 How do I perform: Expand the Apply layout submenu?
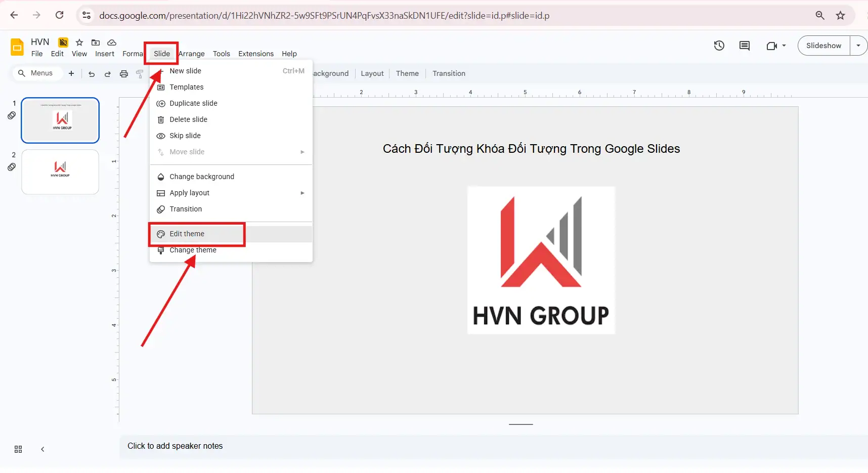(x=302, y=193)
